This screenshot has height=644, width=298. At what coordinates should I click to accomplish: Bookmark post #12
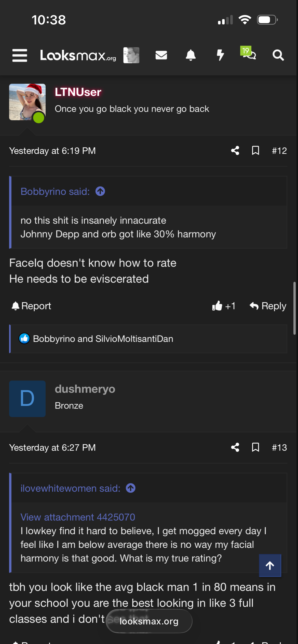pyautogui.click(x=255, y=151)
